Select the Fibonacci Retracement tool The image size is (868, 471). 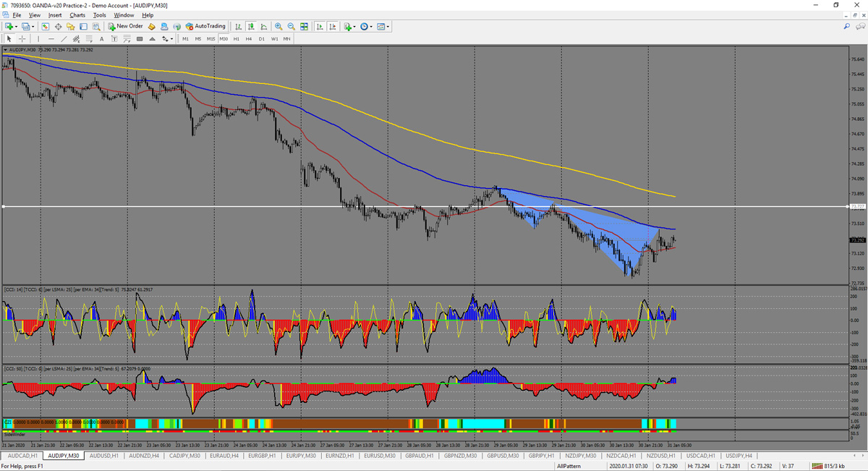[x=89, y=39]
